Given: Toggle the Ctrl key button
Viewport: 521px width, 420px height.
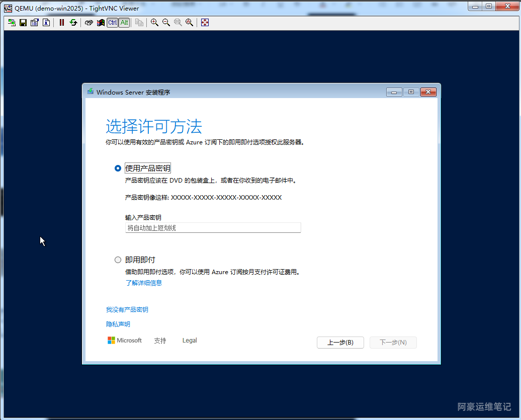Looking at the screenshot, I should click(112, 23).
